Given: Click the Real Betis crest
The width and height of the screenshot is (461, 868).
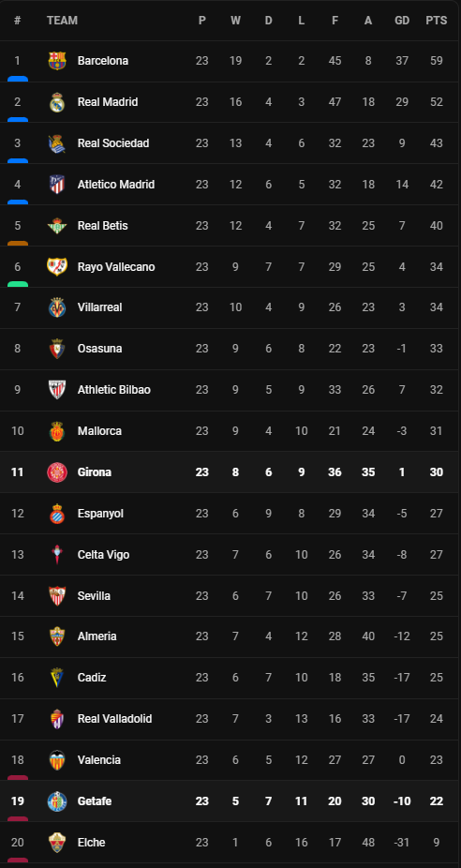Looking at the screenshot, I should click(57, 226).
